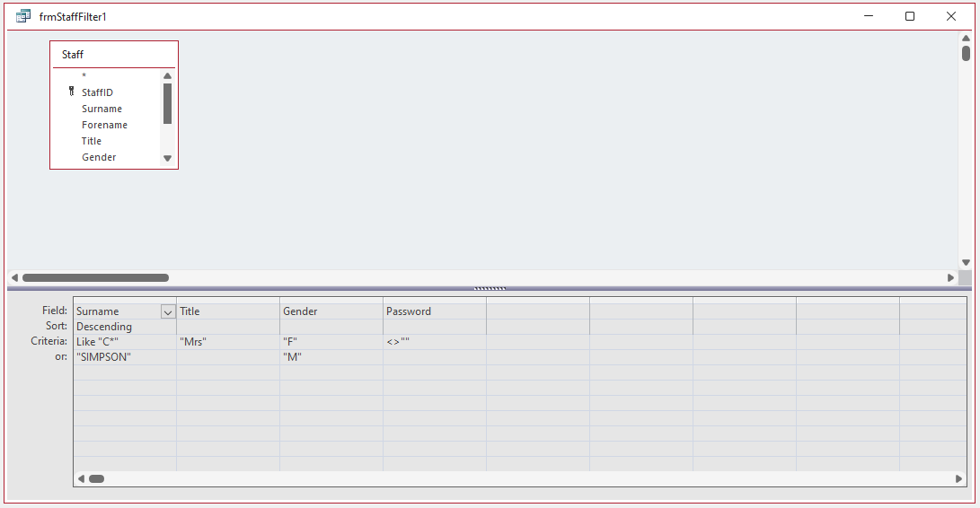Click the Gender Field cell in grid
980x508 pixels.
tap(331, 311)
